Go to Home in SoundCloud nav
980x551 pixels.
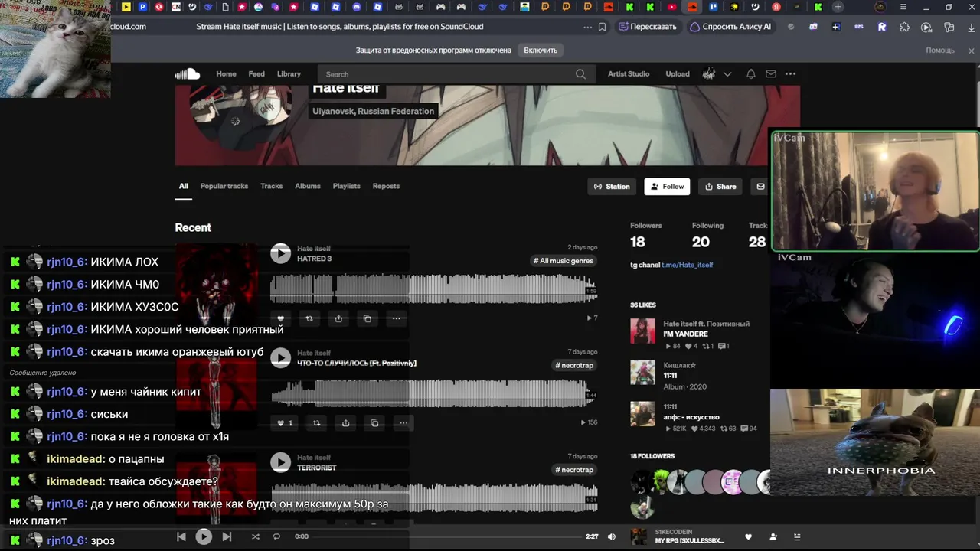click(226, 74)
